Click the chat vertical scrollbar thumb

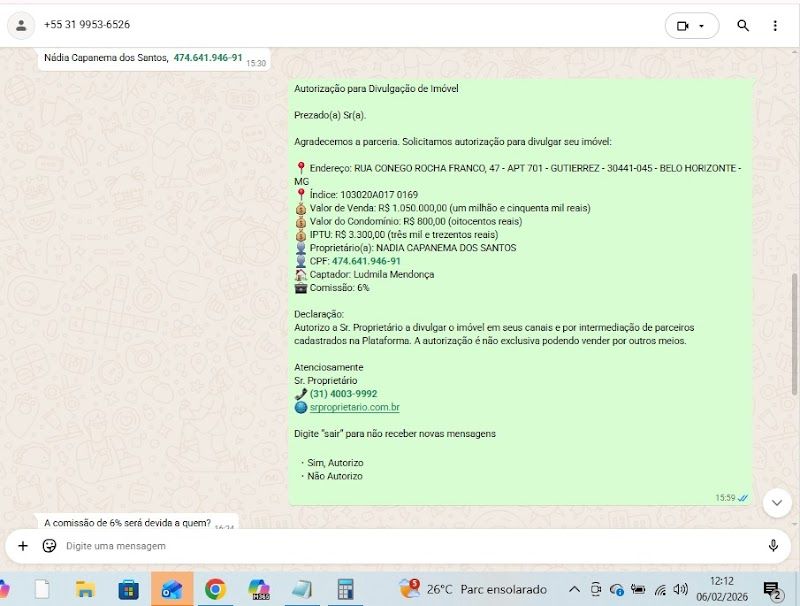pos(794,334)
